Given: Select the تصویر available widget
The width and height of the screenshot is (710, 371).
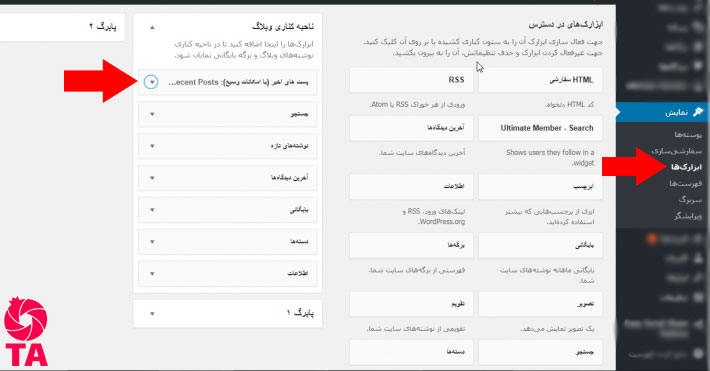Looking at the screenshot, I should click(540, 304).
